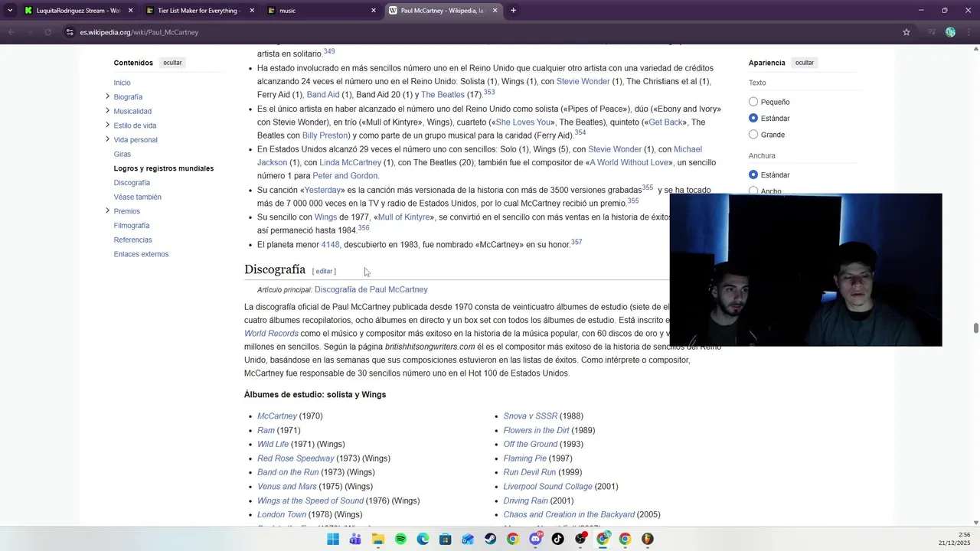980x551 pixels.
Task: Jump to Giras in contents sidebar
Action: 122,154
